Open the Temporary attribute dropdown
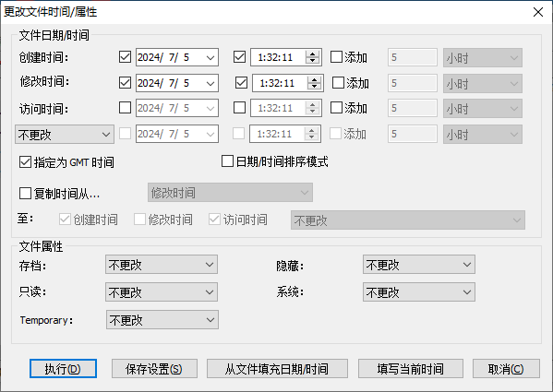Viewport: 553px width, 392px height. [162, 320]
